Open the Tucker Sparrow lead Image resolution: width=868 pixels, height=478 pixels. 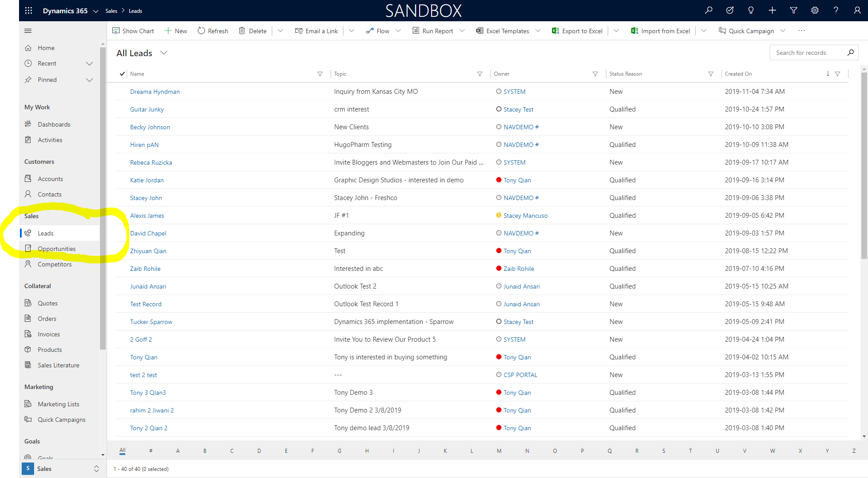point(151,322)
